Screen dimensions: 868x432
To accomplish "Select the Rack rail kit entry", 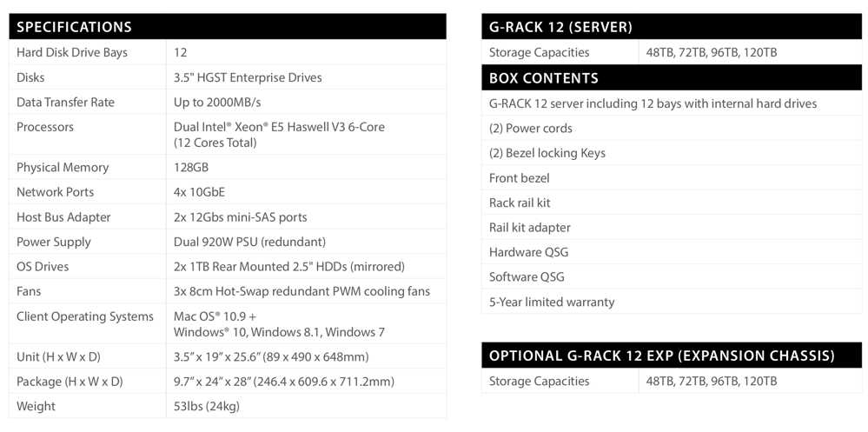I will tap(520, 203).
